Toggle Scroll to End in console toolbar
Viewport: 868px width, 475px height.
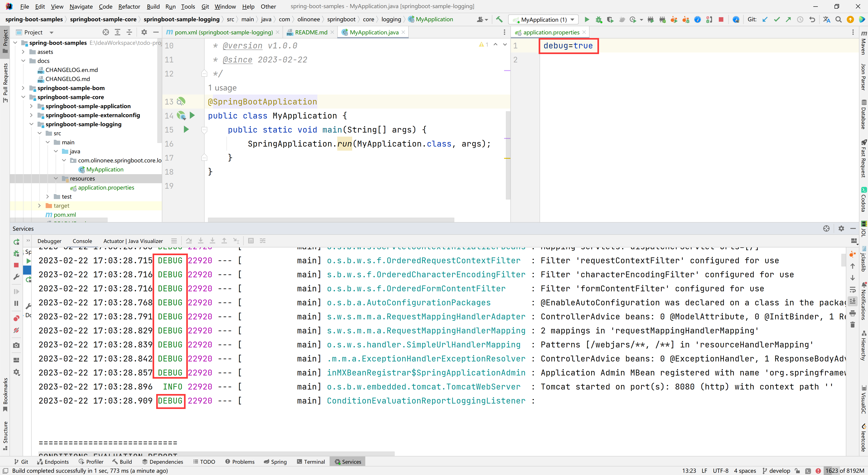(x=852, y=301)
